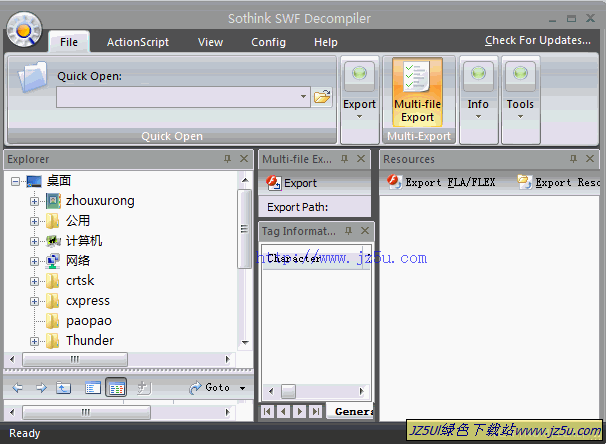606x444 pixels.
Task: Expand the cxpress folder node
Action: pos(34,301)
